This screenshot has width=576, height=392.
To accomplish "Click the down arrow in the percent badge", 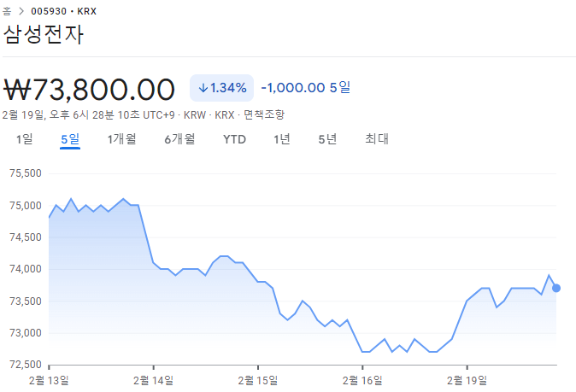I will tap(203, 88).
